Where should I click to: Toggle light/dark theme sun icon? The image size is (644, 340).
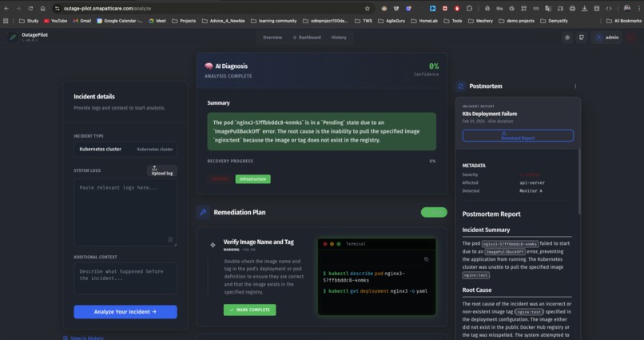point(567,38)
